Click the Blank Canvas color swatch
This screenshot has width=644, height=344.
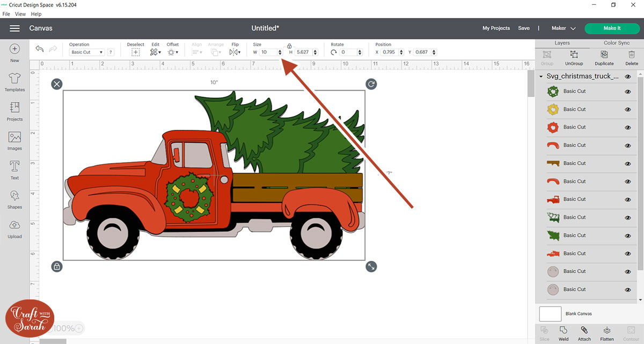pos(550,313)
